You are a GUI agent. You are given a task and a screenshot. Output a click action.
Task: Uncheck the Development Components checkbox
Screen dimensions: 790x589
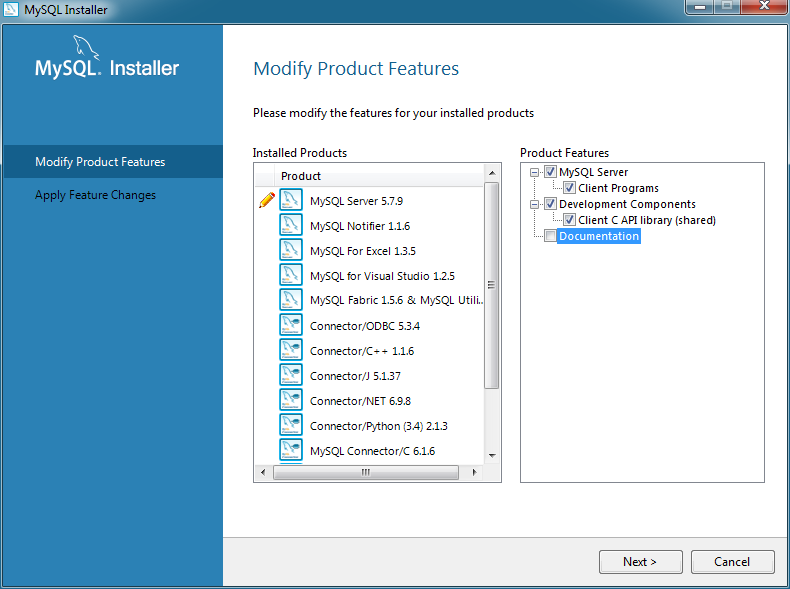pos(550,204)
